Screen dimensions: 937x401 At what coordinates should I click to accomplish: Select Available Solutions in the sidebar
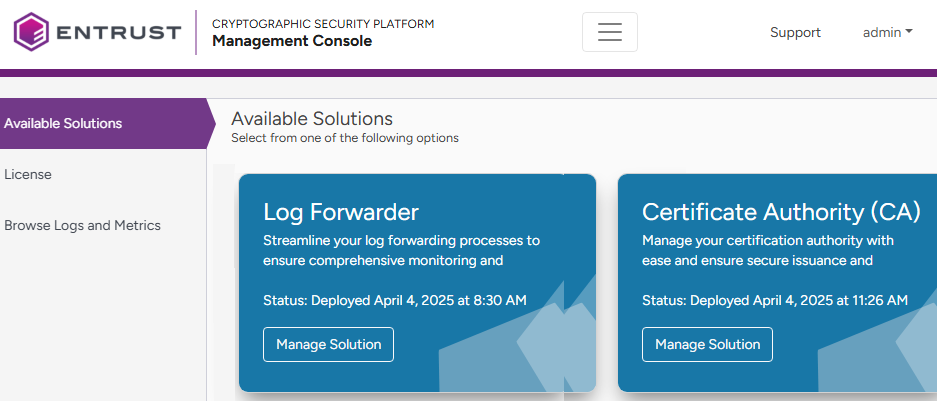click(63, 124)
